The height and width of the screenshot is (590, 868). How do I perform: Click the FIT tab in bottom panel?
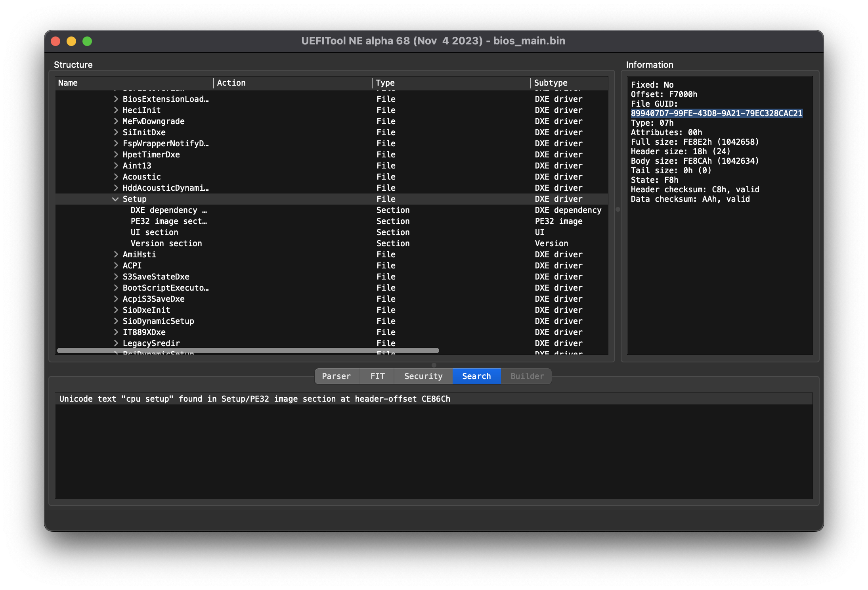(x=378, y=376)
